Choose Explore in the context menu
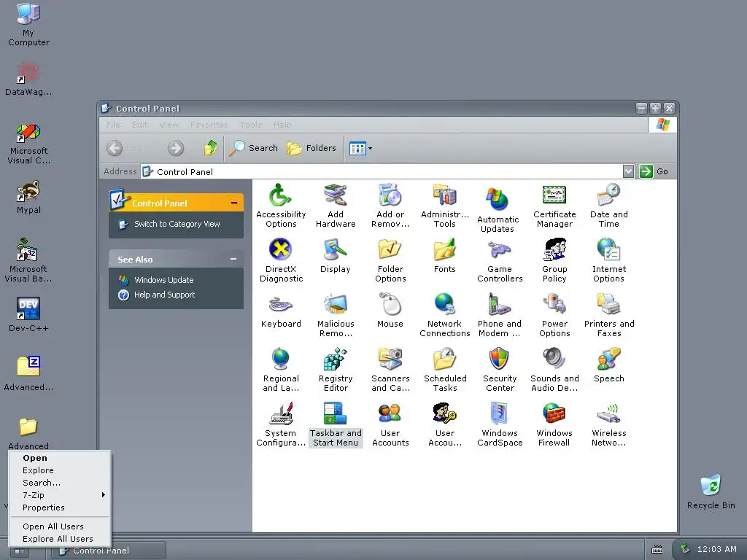The width and height of the screenshot is (747, 560). tap(60, 470)
